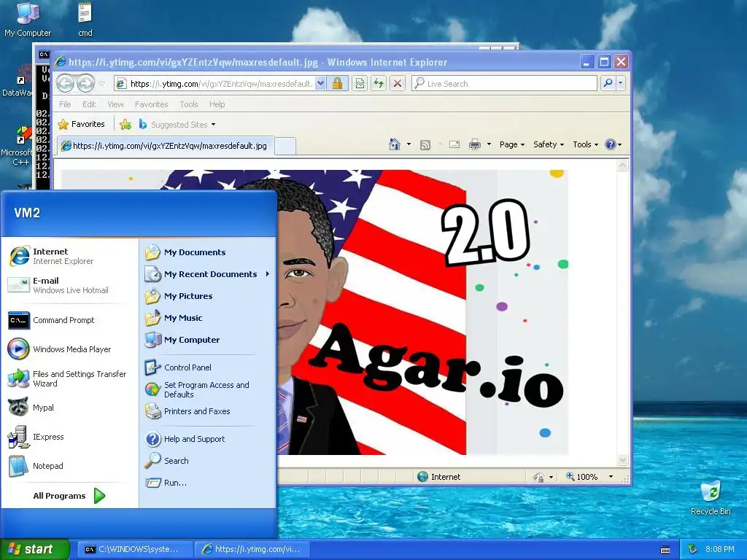Click the IE vertical scrollbar down arrow

pos(623,459)
